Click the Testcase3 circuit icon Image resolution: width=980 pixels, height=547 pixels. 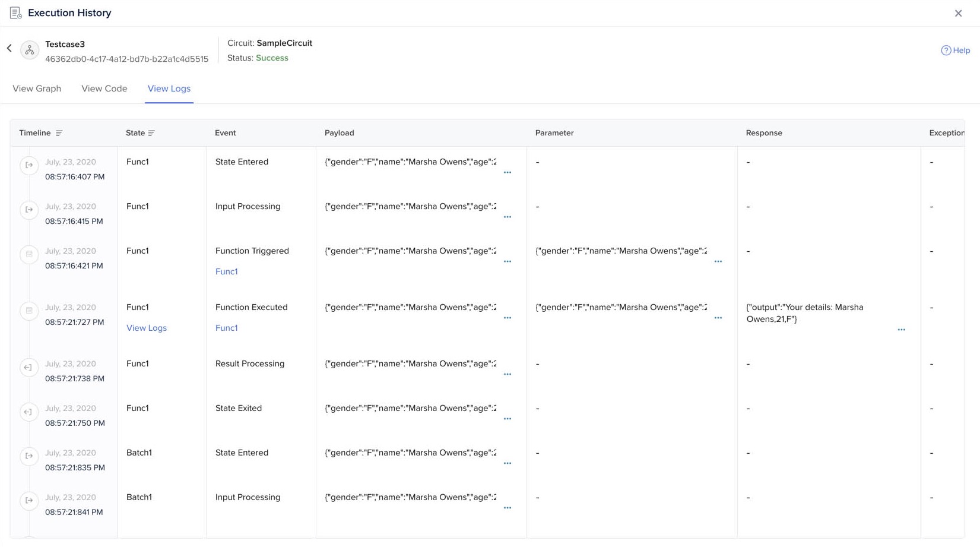[x=30, y=50]
